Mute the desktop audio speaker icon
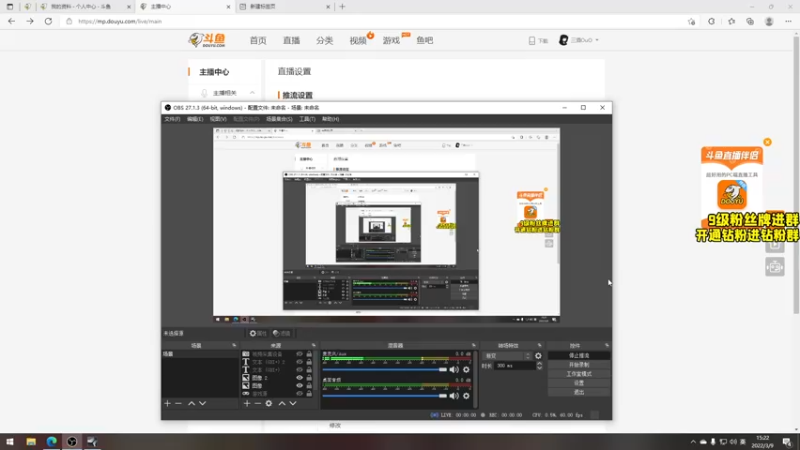 tap(454, 395)
